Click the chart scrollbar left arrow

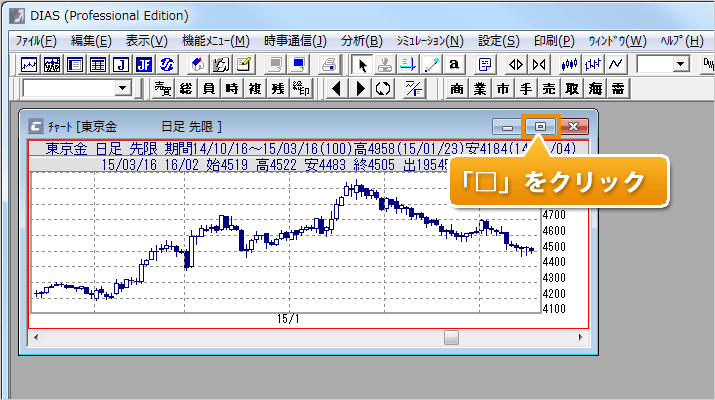click(x=36, y=338)
